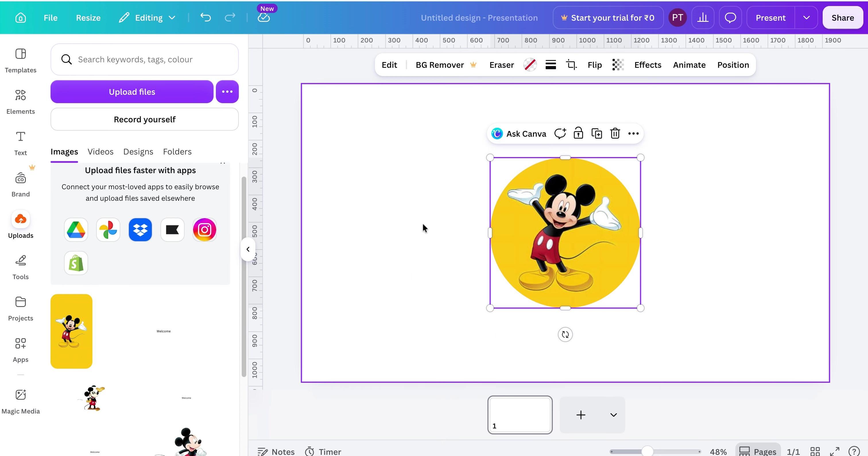Open the File menu
Screen dimensions: 868x456
51,18
